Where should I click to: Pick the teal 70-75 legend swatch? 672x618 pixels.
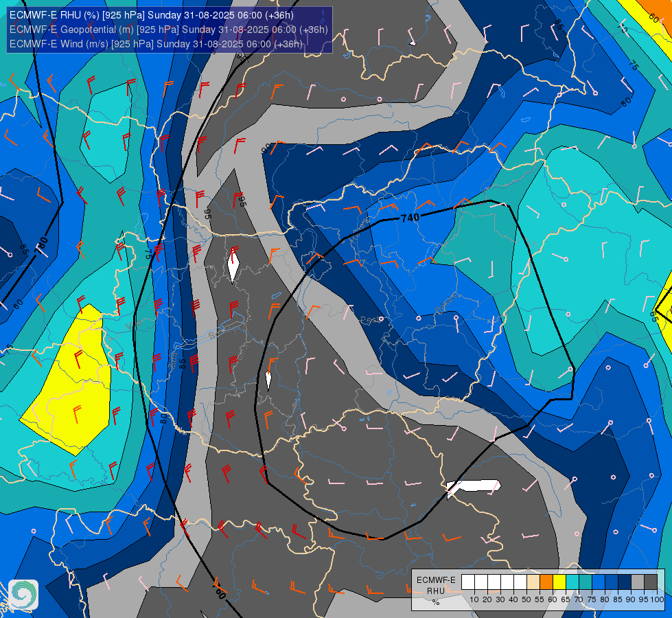pos(585,582)
